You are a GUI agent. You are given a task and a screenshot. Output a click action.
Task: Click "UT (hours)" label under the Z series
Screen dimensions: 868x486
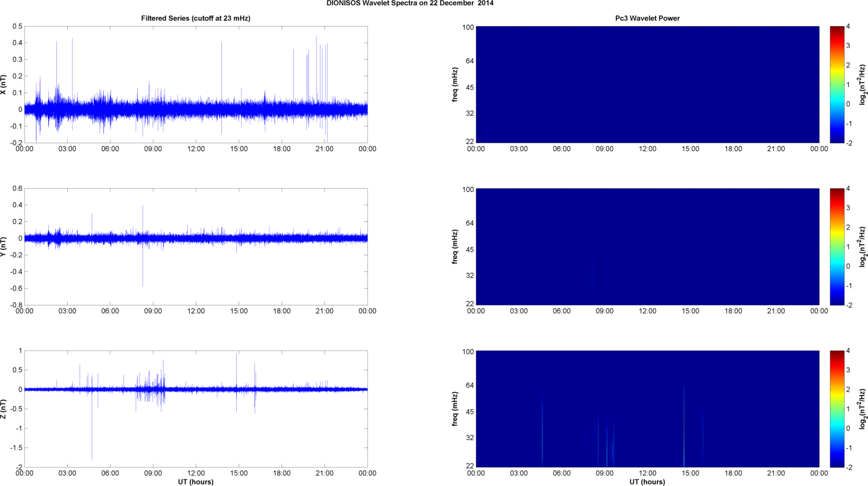196,482
